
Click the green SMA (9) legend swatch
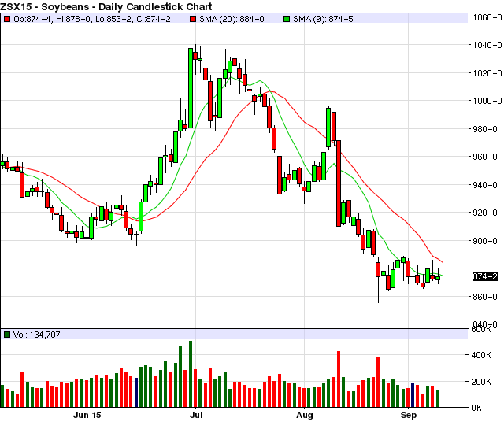[x=287, y=19]
